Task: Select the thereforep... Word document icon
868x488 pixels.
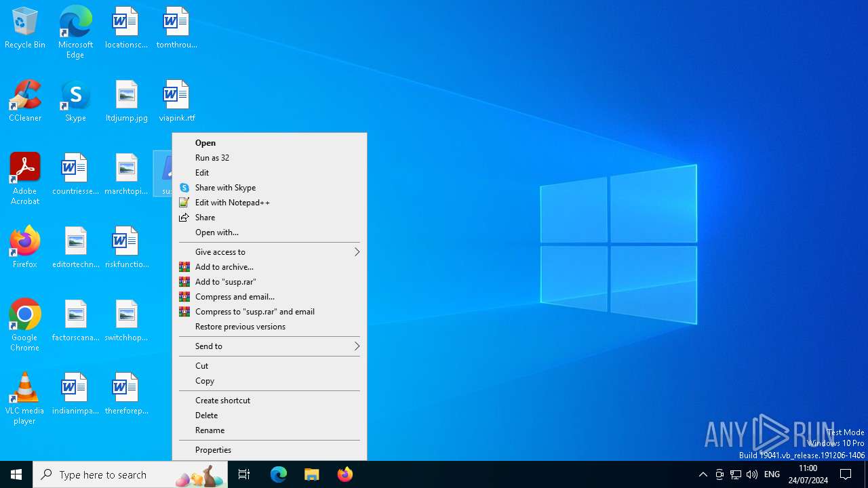Action: click(126, 394)
